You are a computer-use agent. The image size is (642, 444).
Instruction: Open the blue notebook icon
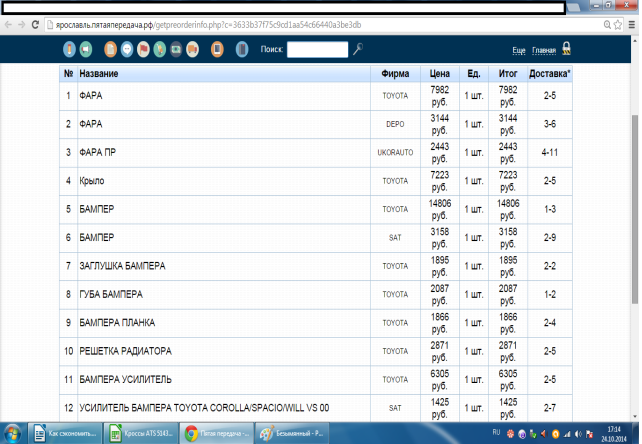click(242, 50)
